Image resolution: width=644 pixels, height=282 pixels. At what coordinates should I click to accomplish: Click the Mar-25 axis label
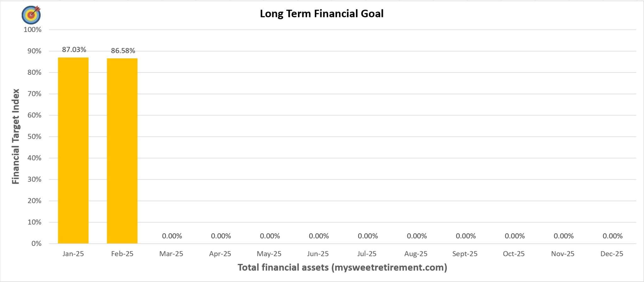pos(171,254)
